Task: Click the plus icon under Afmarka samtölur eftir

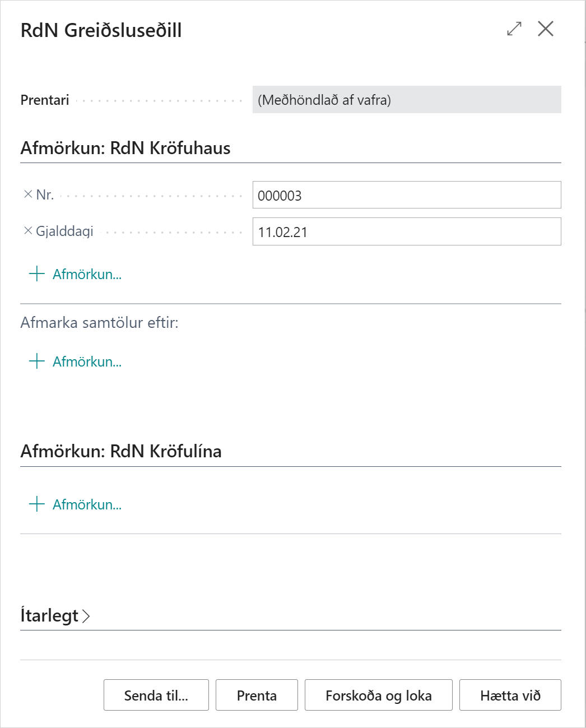Action: [36, 361]
